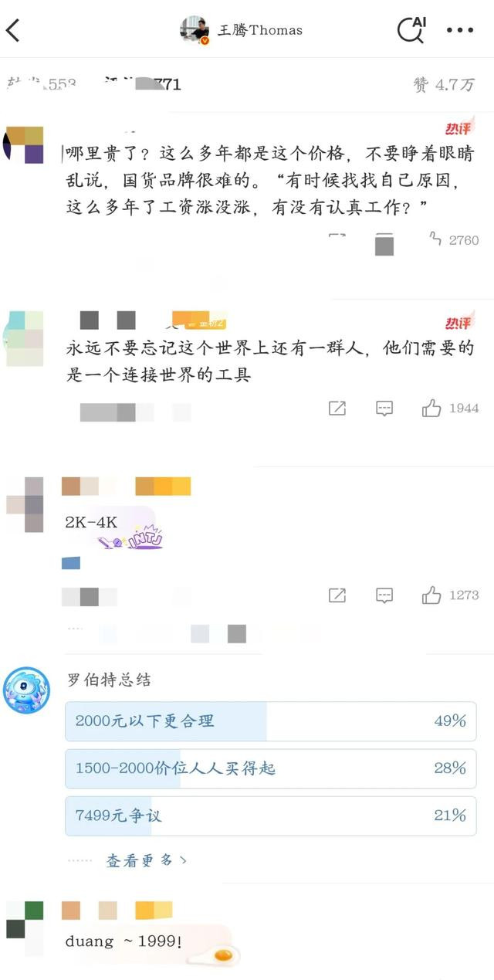This screenshot has height=980, width=494.
Task: Open the three-dot more options menu
Action: tap(460, 30)
